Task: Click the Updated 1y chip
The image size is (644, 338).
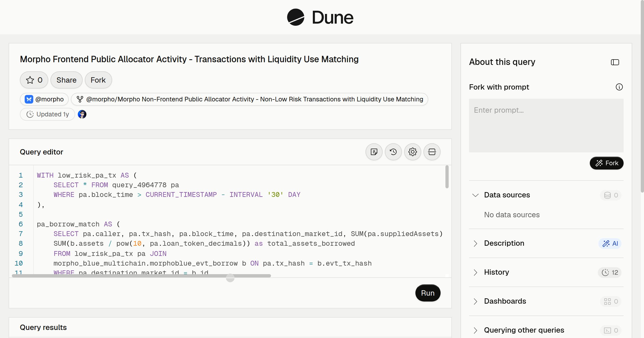Action: point(47,114)
